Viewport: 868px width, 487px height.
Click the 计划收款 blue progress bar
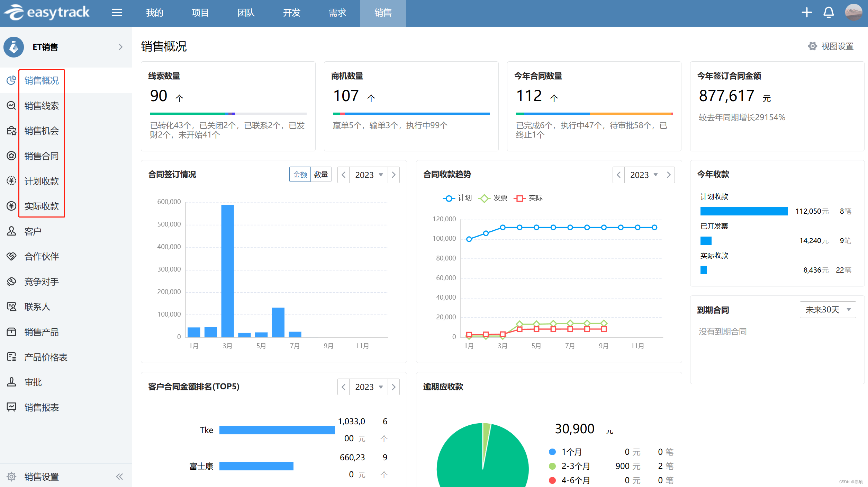coord(744,211)
